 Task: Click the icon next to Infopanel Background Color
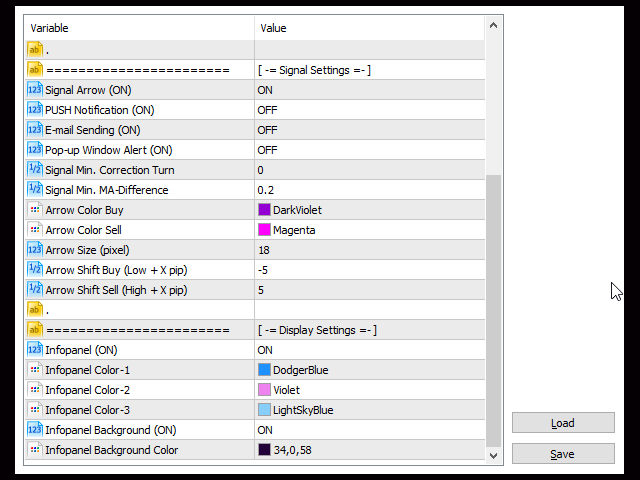click(x=34, y=450)
